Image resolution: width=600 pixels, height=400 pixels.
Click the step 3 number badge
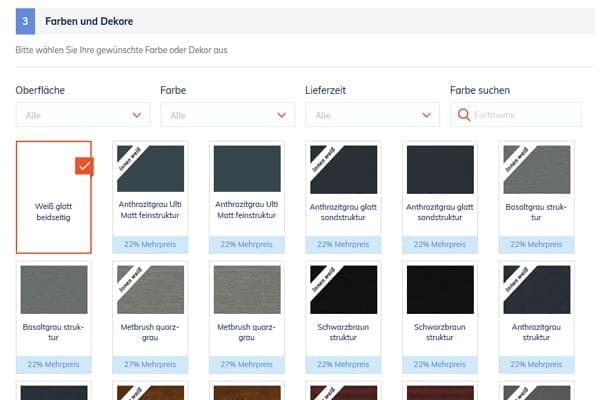pyautogui.click(x=25, y=21)
